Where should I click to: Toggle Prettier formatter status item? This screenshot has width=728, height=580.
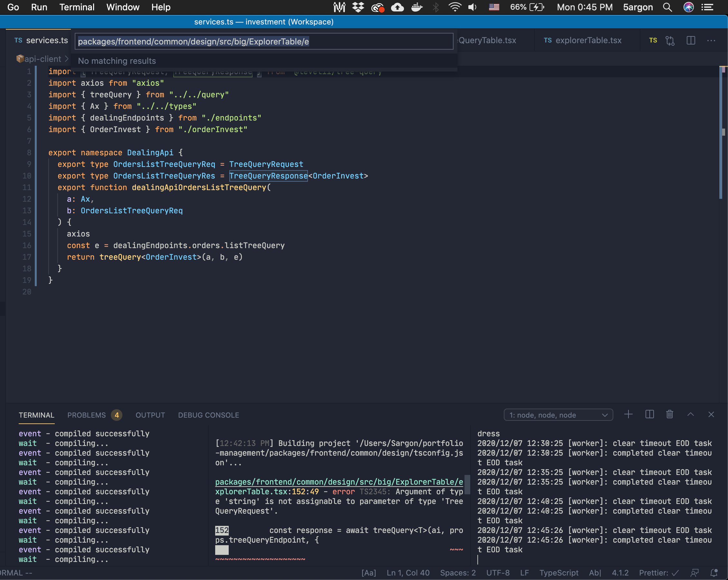pyautogui.click(x=658, y=573)
